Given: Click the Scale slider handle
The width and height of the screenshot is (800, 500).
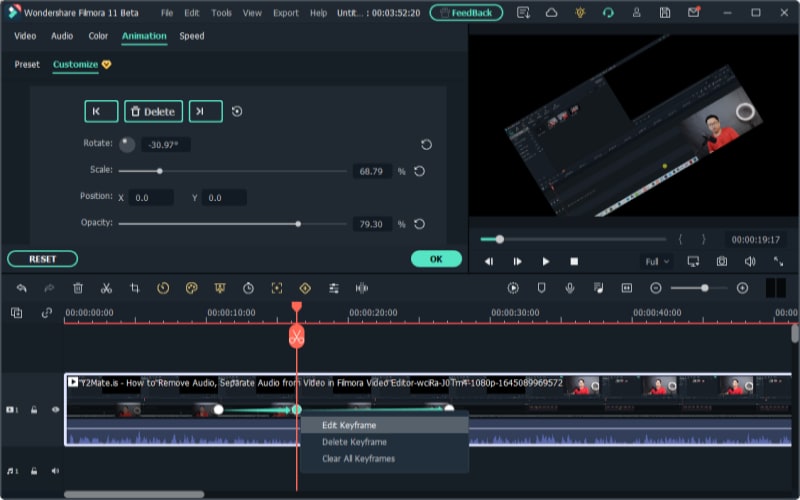Looking at the screenshot, I should [160, 171].
